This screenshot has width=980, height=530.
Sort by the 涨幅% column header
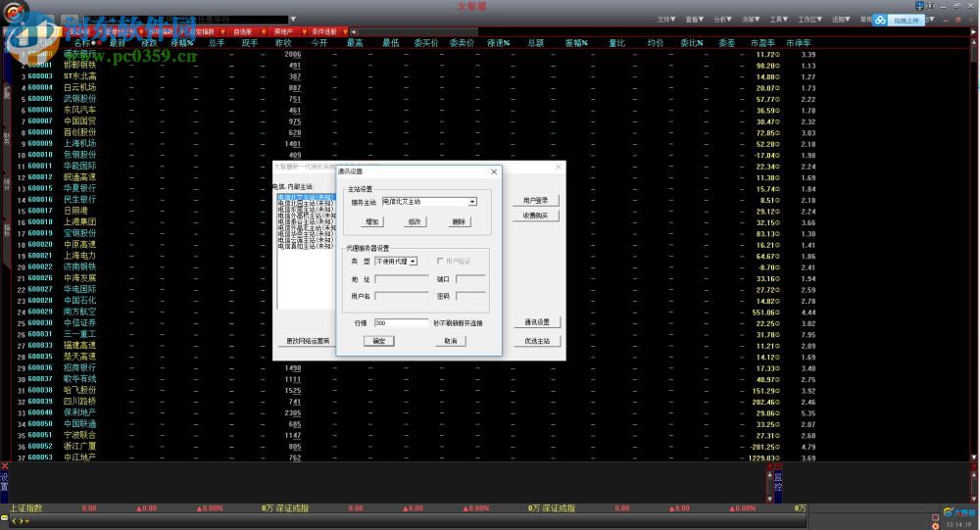pos(182,43)
